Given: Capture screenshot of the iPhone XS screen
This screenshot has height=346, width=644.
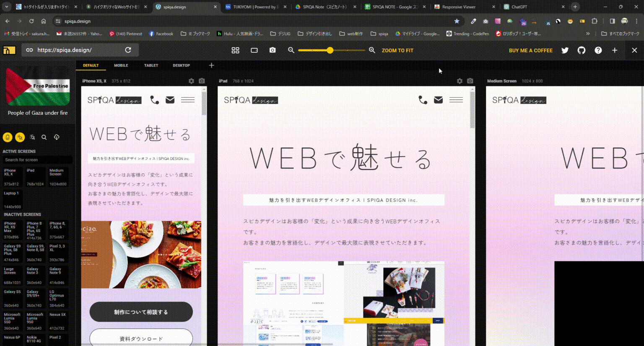Looking at the screenshot, I should point(202,81).
